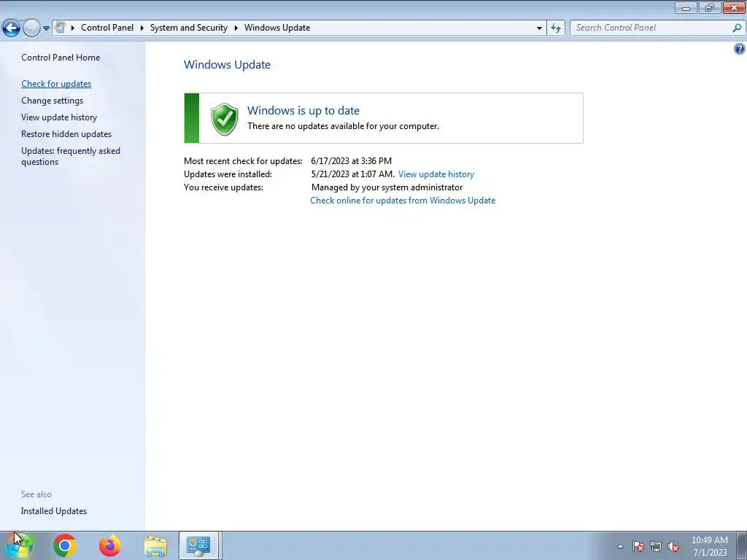Open Installed Updates under See also
The width and height of the screenshot is (747, 560).
click(x=54, y=511)
